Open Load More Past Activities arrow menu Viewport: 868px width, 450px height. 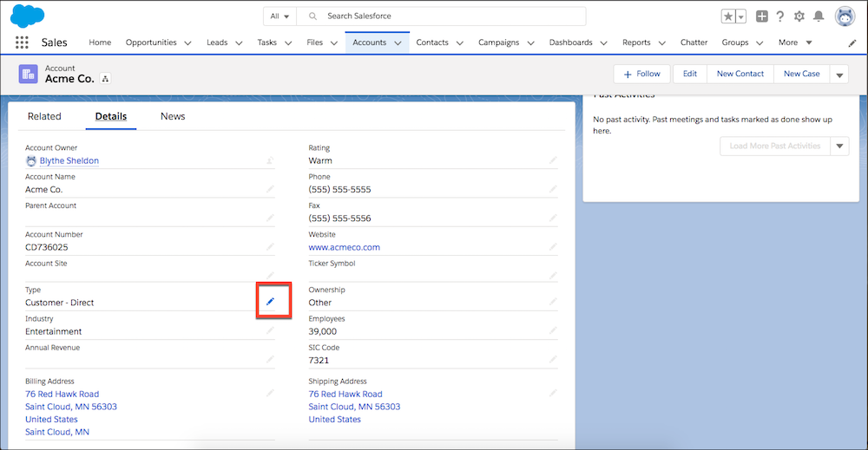coord(839,146)
